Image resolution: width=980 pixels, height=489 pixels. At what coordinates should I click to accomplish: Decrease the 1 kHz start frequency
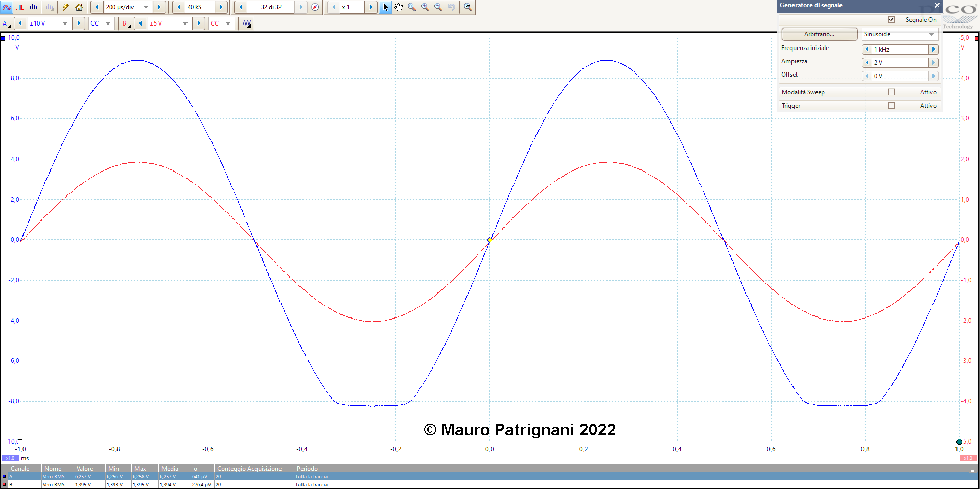point(867,50)
